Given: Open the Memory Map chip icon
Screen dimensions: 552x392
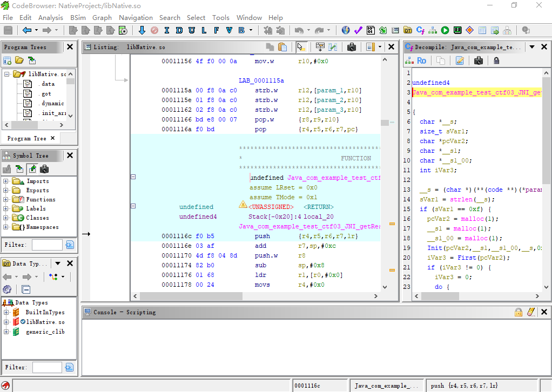Looking at the screenshot, I should (457, 30).
